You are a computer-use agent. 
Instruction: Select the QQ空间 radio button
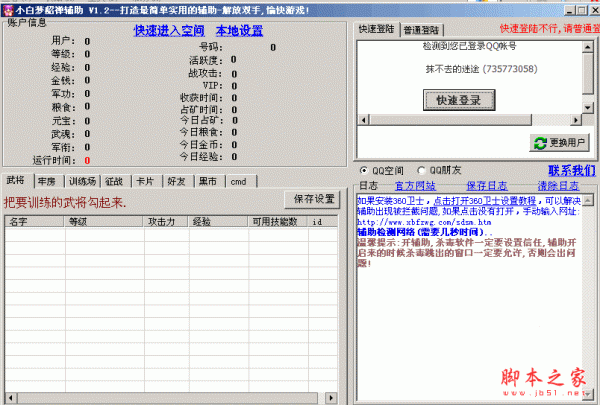(364, 170)
